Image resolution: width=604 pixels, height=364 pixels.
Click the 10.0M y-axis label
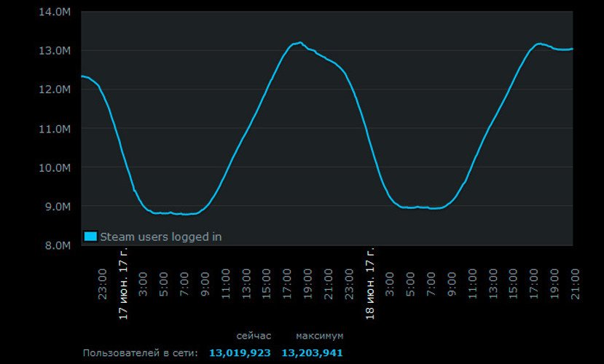[55, 167]
